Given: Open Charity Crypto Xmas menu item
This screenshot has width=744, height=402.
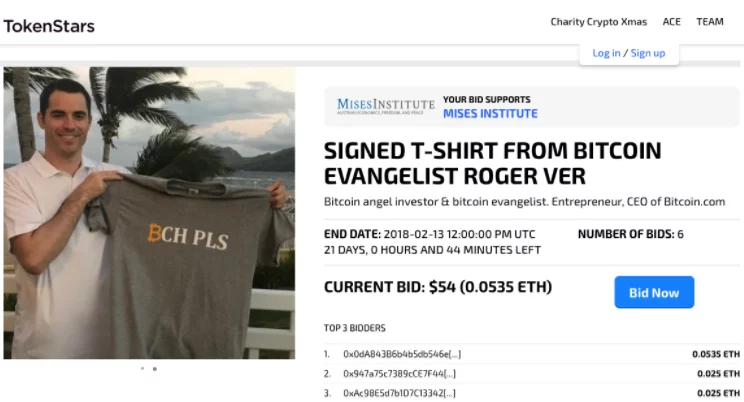Looking at the screenshot, I should point(598,22).
